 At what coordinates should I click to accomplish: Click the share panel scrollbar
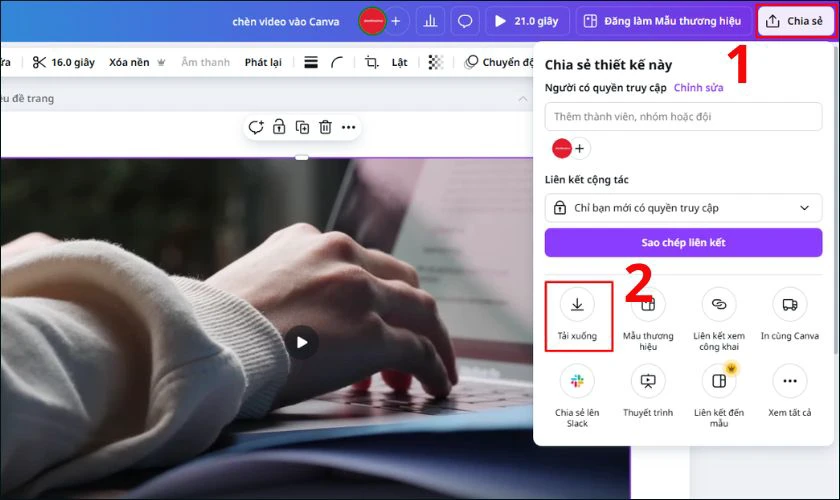point(836,201)
